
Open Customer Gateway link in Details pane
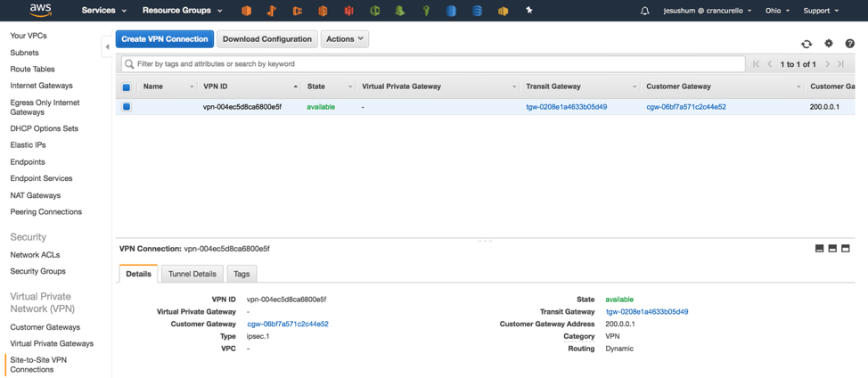288,325
